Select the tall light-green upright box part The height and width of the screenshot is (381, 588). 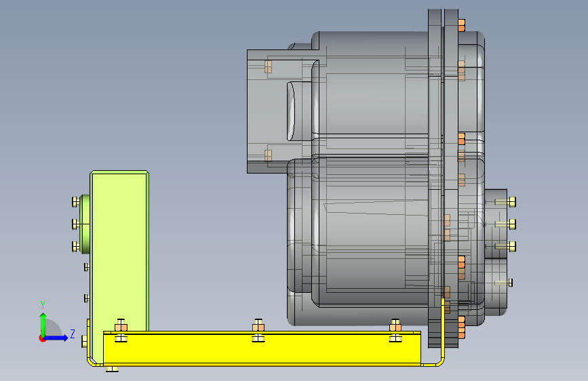click(119, 249)
